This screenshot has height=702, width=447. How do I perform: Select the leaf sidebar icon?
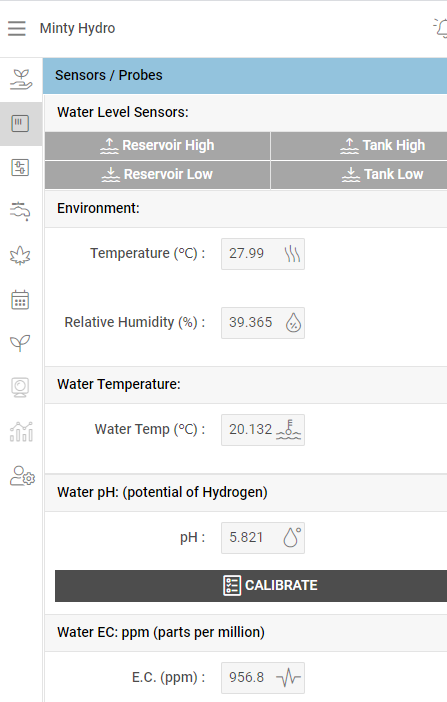pyautogui.click(x=20, y=256)
